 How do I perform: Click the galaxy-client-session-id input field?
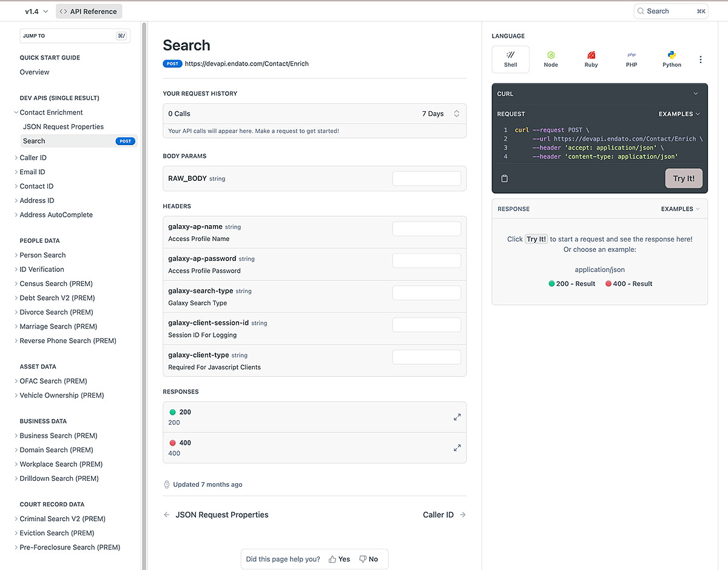click(x=426, y=325)
